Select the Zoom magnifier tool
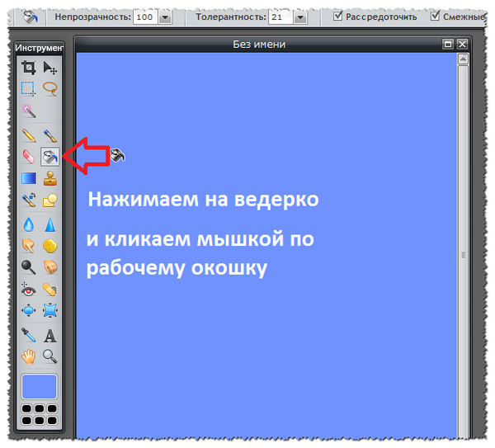This screenshot has height=448, width=495. pos(49,356)
